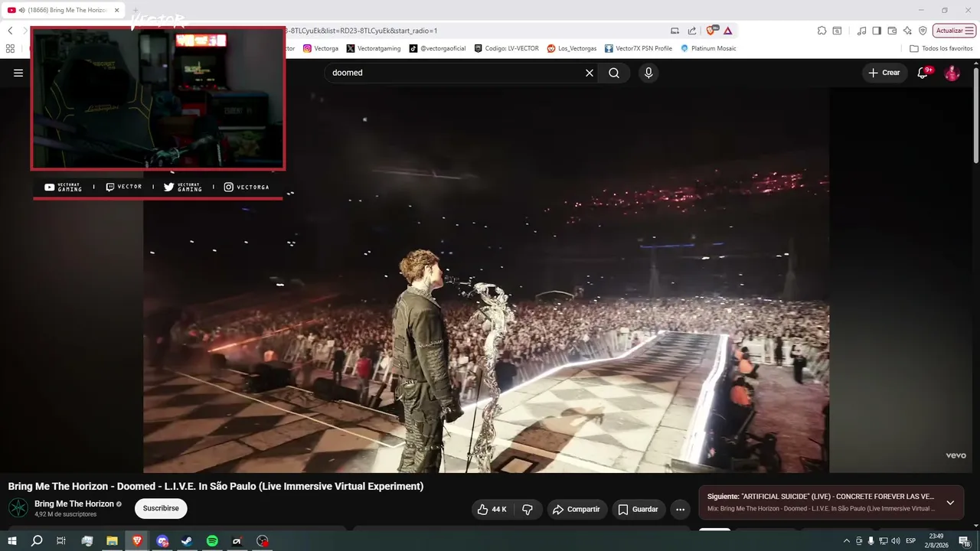Open the YouTube account avatar menu
Image resolution: width=980 pixels, height=551 pixels.
click(952, 73)
